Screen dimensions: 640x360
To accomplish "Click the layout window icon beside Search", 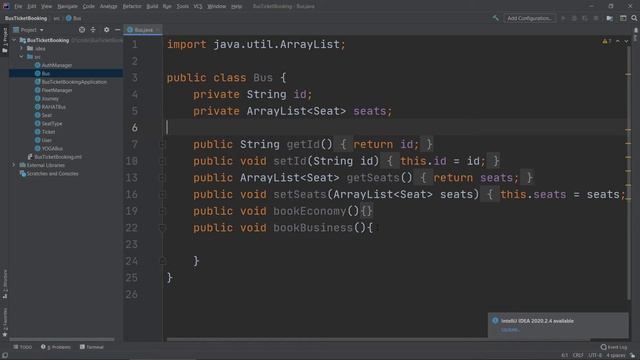I will click(x=623, y=18).
